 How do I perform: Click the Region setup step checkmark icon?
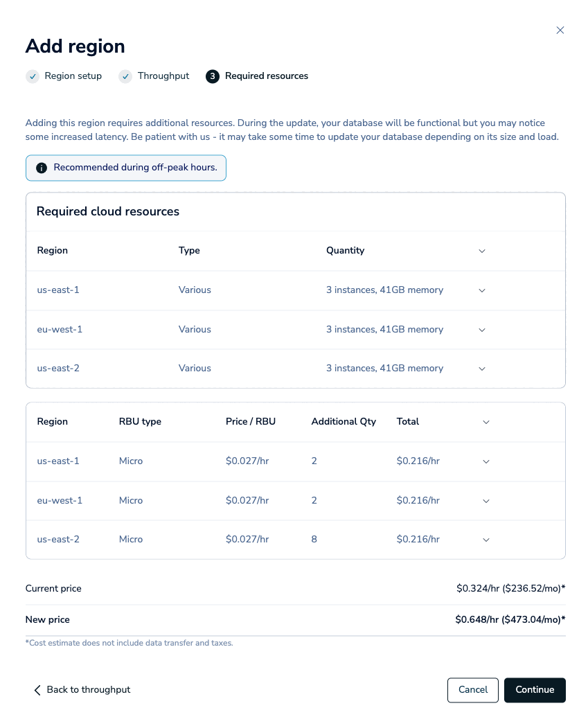pos(33,76)
